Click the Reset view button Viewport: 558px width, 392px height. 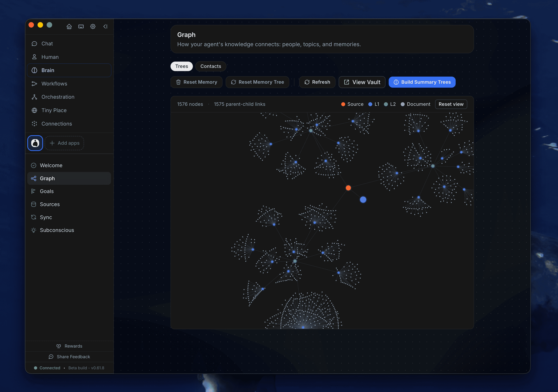click(451, 104)
